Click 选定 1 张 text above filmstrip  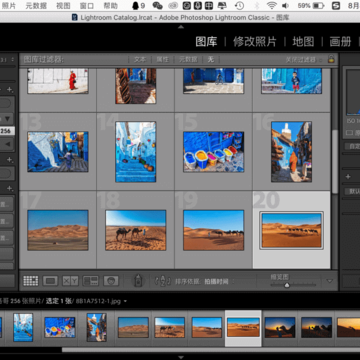[59, 301]
